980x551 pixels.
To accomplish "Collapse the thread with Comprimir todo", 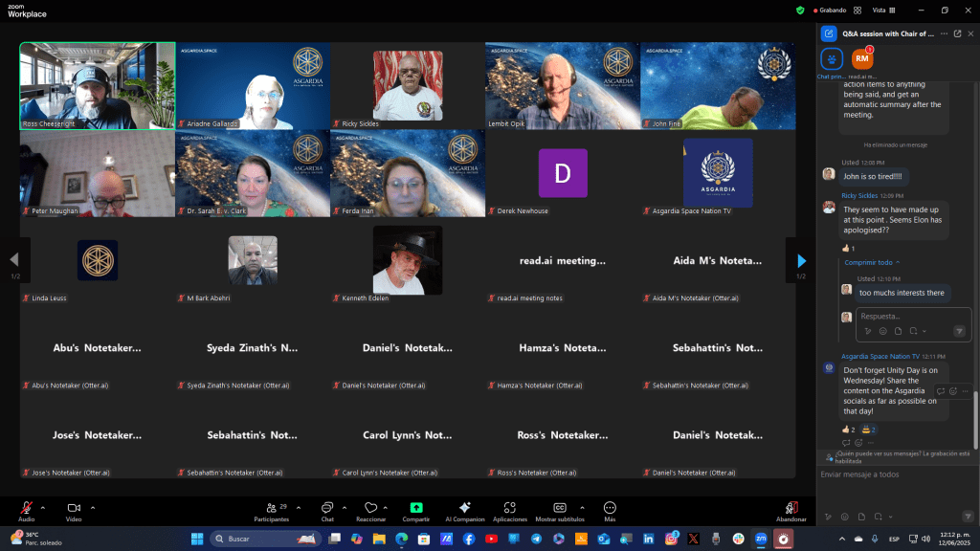I will pyautogui.click(x=870, y=262).
